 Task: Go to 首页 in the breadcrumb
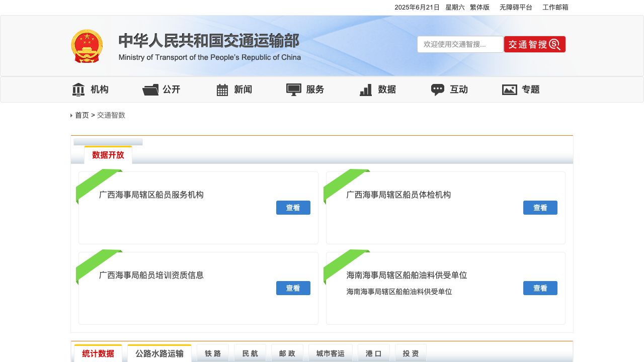pyautogui.click(x=82, y=115)
